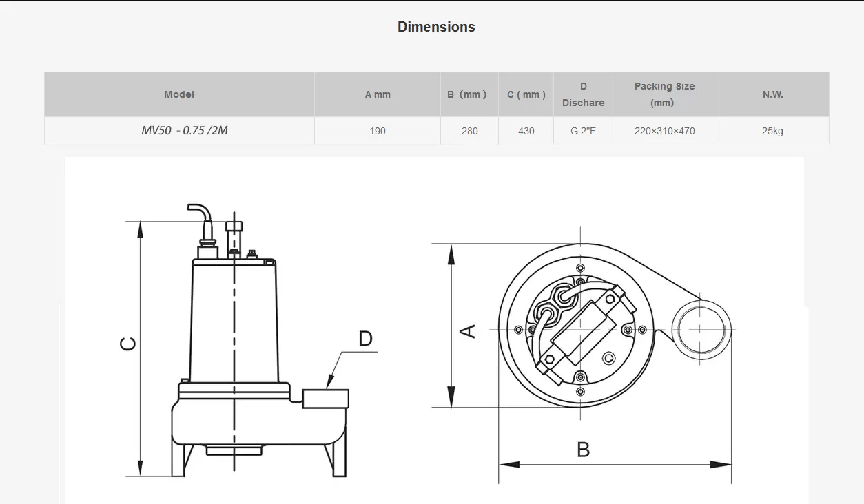
Task: Click the letter B dimension label
Action: pos(584,449)
